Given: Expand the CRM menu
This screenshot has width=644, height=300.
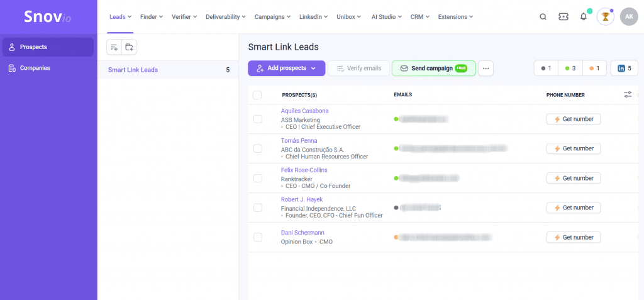Looking at the screenshot, I should tap(419, 17).
